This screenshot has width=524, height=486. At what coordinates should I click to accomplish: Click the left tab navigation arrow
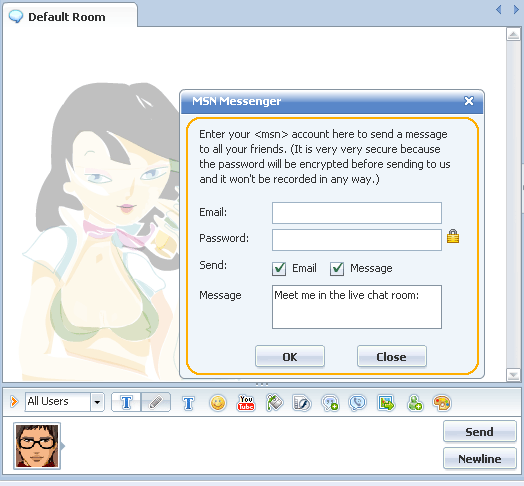(499, 9)
